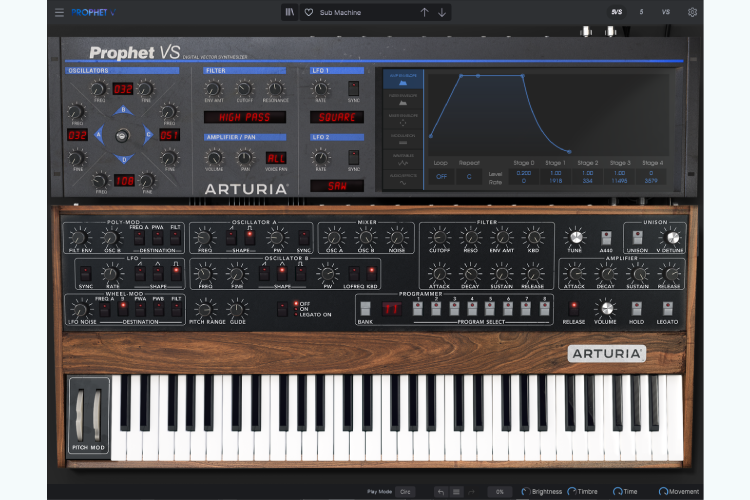Redo change in bottom bar
This screenshot has height=500, width=750.
click(472, 492)
